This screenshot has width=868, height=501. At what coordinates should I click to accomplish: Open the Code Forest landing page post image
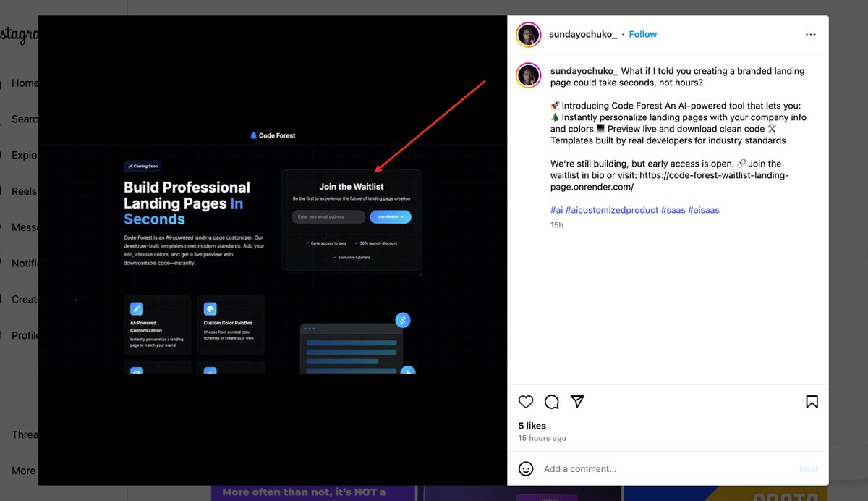coord(273,250)
